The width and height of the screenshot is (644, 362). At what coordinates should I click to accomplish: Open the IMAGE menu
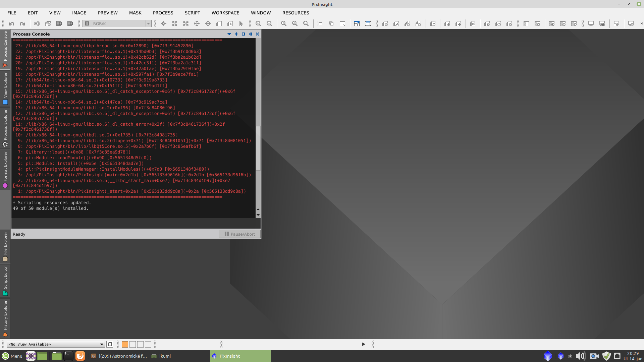pos(79,13)
